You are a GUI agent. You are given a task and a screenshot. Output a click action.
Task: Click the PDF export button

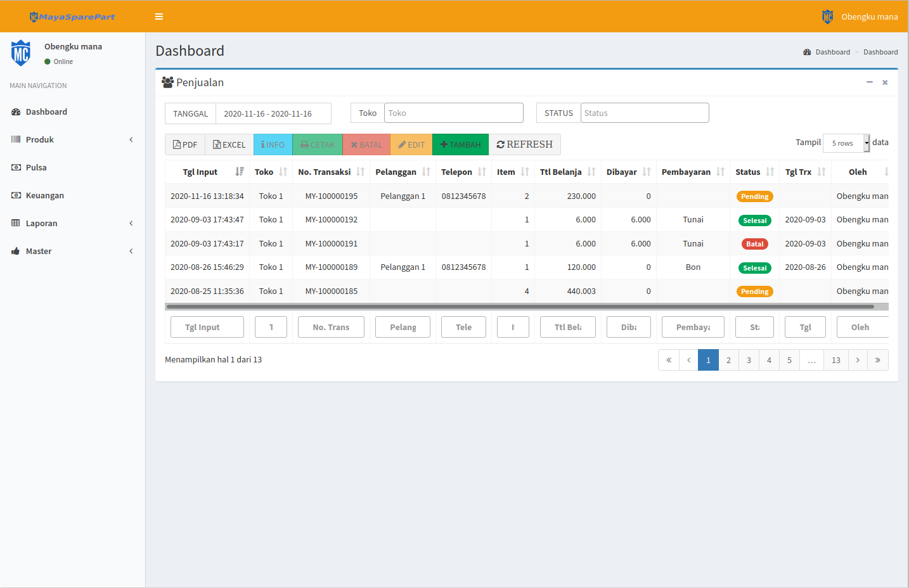(185, 144)
